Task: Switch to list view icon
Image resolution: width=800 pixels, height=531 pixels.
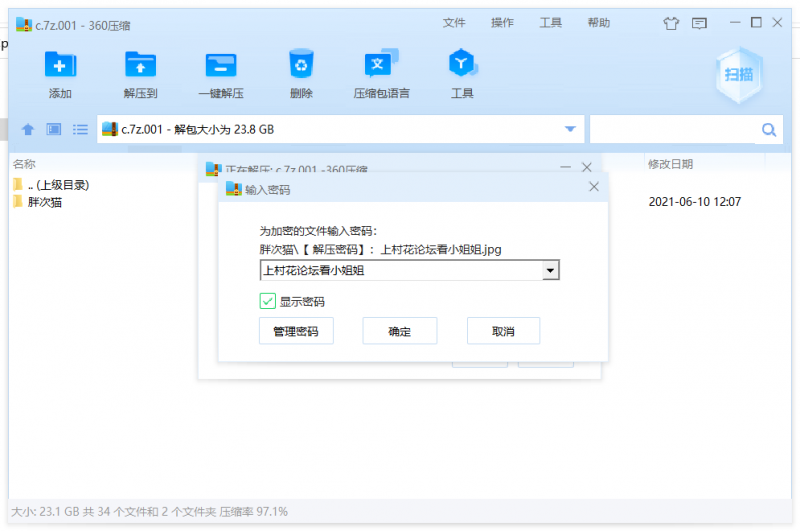Action: point(80,130)
